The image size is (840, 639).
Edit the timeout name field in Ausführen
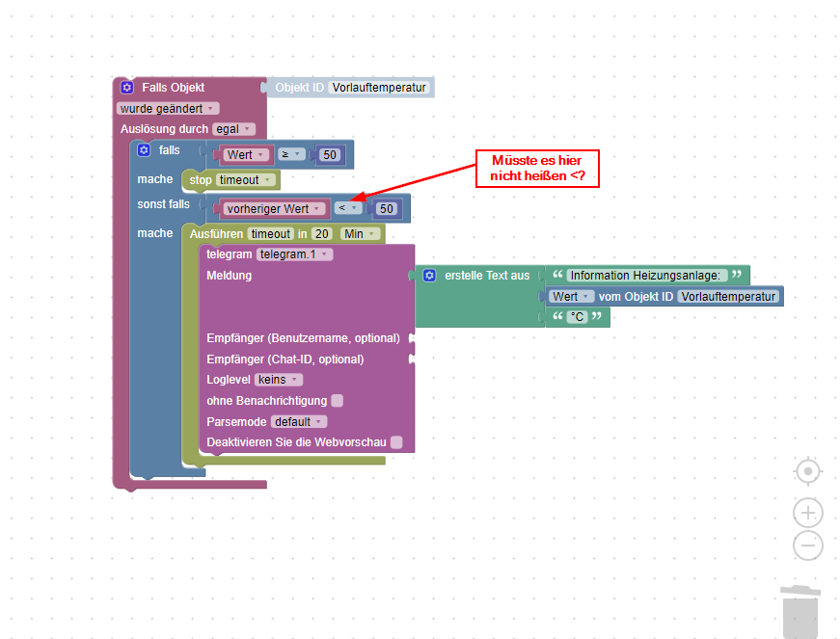(271, 234)
